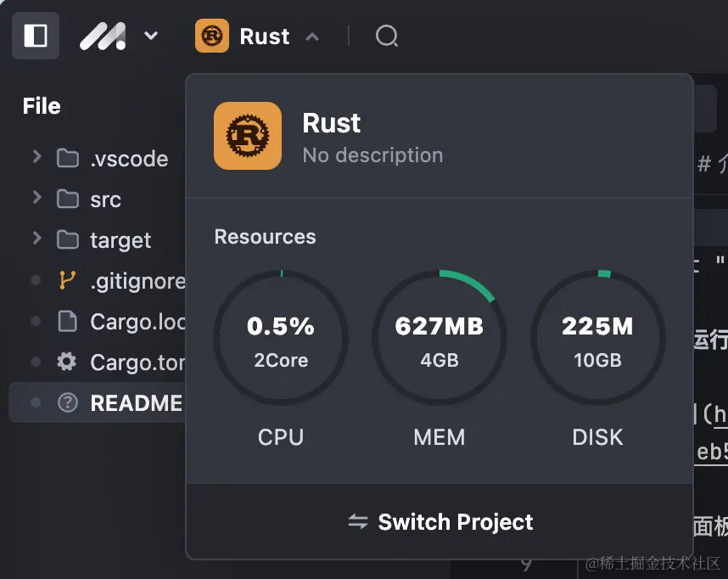Click the 627MB memory value
The image size is (728, 579).
coord(440,326)
